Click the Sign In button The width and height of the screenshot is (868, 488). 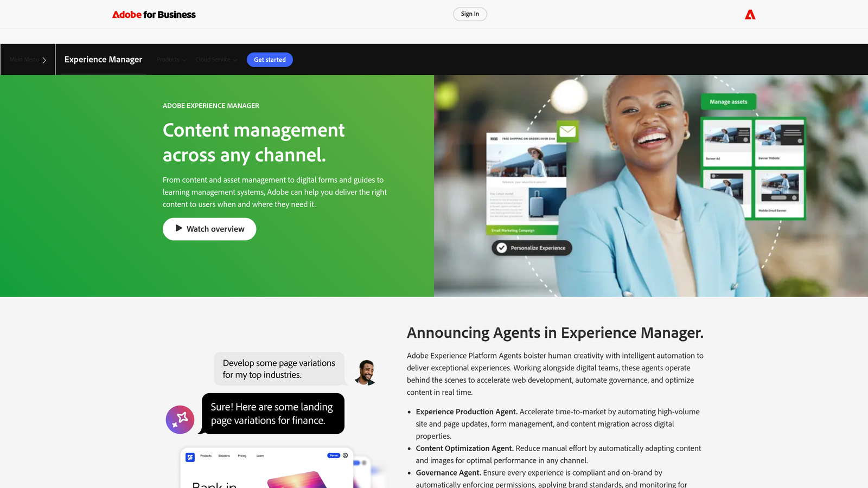coord(470,14)
